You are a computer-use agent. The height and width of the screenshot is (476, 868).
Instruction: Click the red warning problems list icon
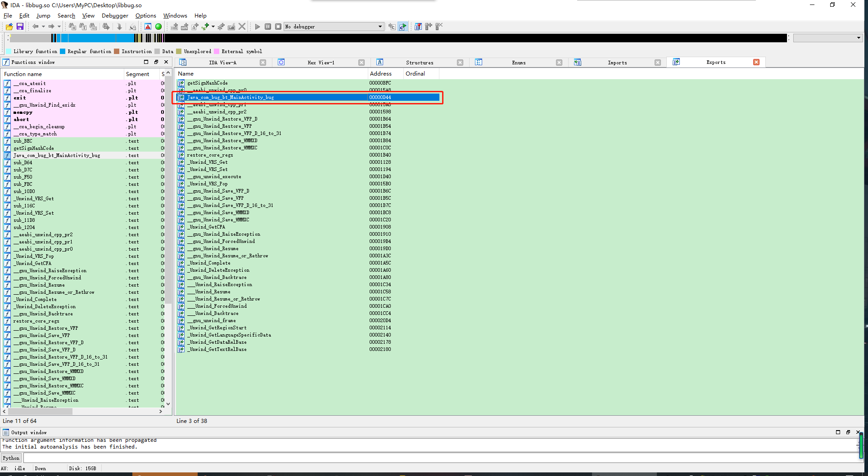[148, 27]
